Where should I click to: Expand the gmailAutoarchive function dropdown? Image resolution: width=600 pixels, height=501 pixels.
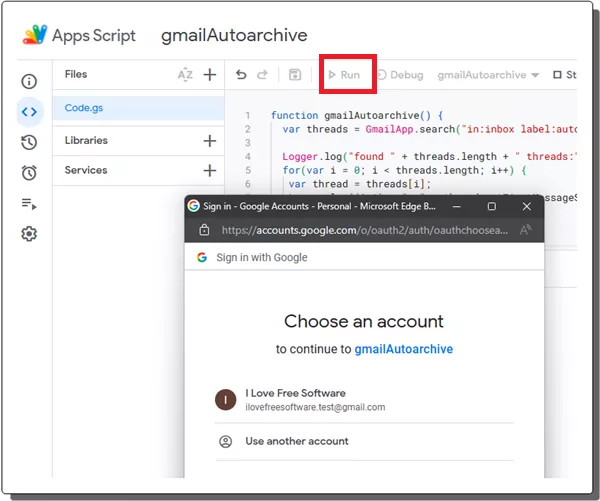[x=488, y=75]
